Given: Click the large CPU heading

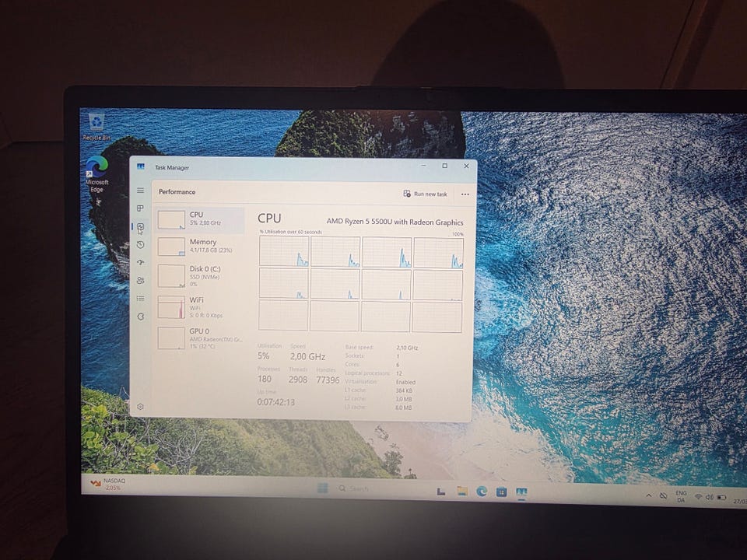Looking at the screenshot, I should pos(269,218).
